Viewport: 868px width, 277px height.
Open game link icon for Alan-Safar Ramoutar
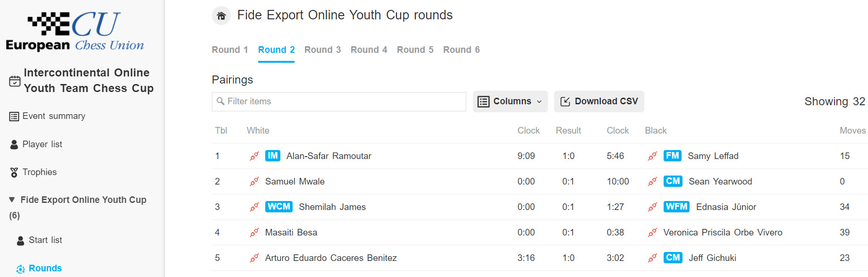coord(254,156)
